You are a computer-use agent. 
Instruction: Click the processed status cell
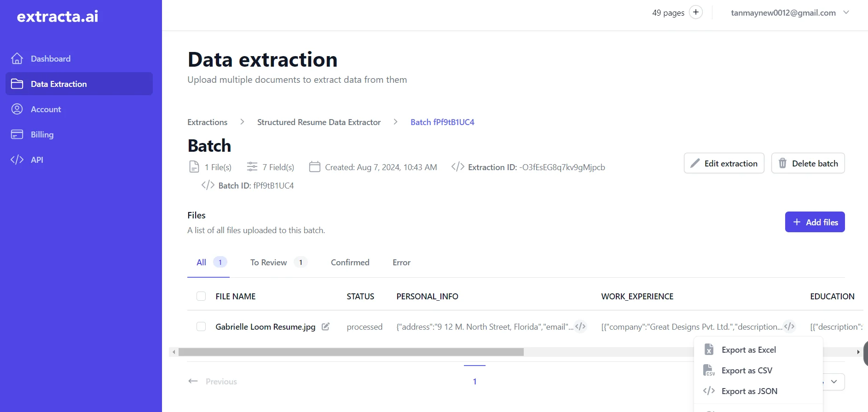[365, 327]
